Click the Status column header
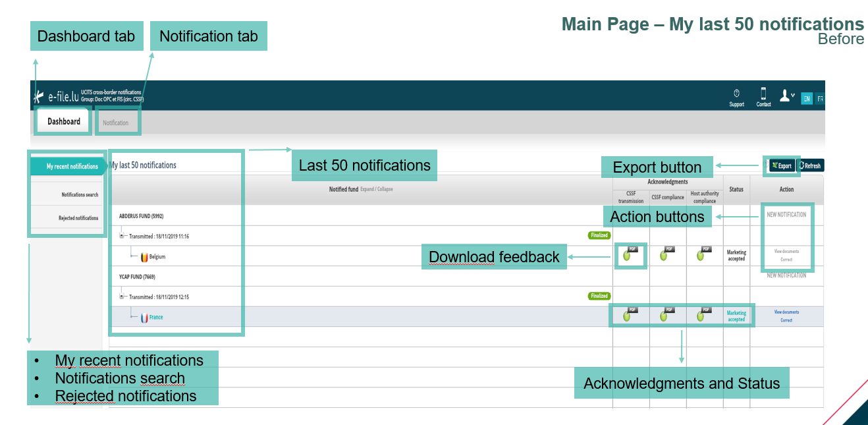868x425 pixels. coord(736,189)
